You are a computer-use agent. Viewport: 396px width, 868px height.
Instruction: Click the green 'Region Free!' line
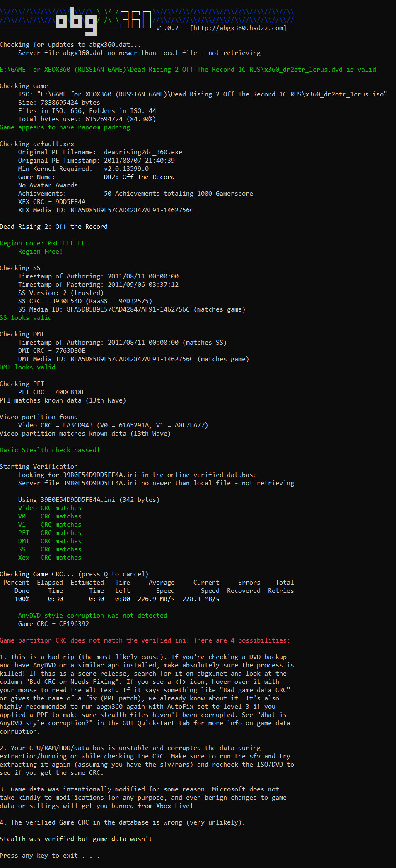tap(41, 252)
